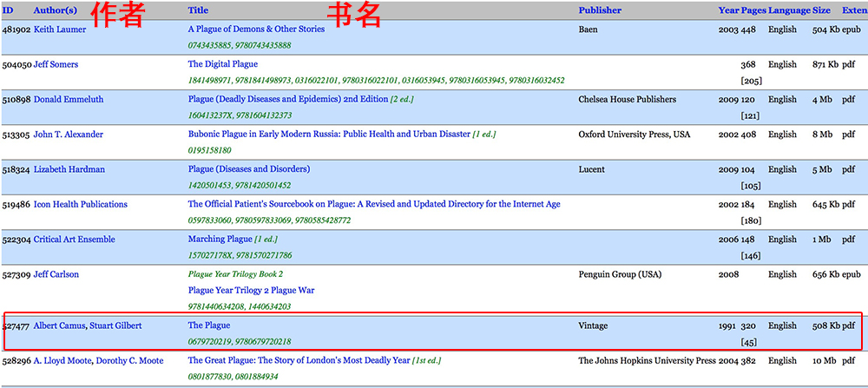868x388 pixels.
Task: Click publisher Penguin Group (USA)
Action: [x=620, y=274]
